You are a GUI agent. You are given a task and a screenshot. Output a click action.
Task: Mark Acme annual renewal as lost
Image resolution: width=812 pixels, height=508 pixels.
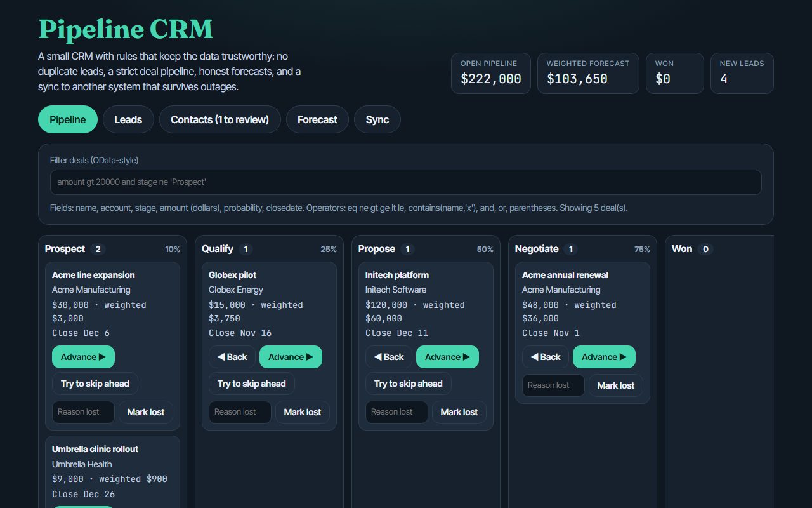(x=616, y=385)
